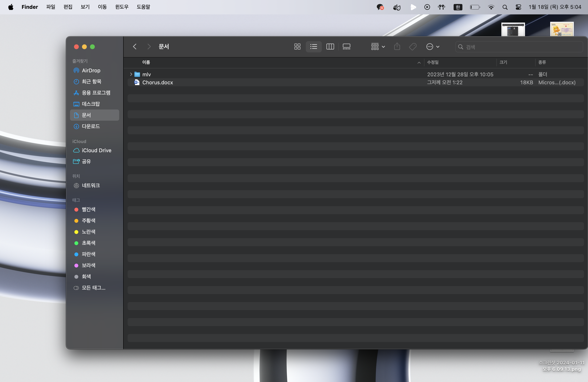
Task: Toggle the Korean input source indicator
Action: 458,7
